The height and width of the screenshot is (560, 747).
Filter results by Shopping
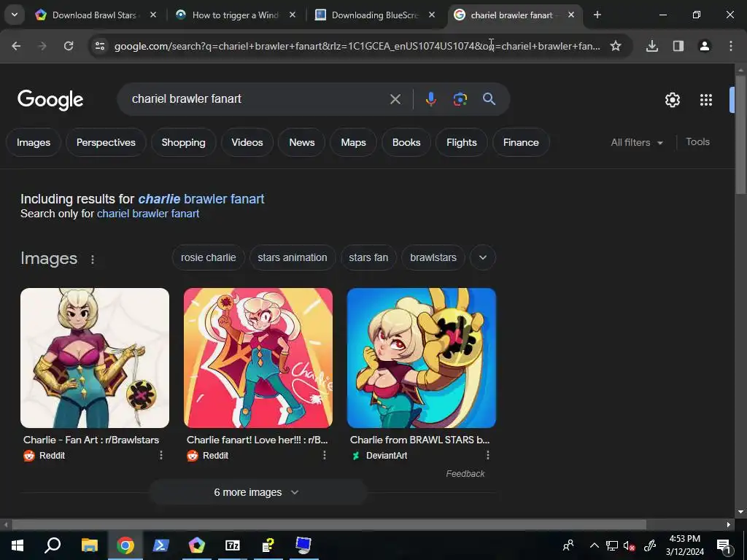point(183,142)
